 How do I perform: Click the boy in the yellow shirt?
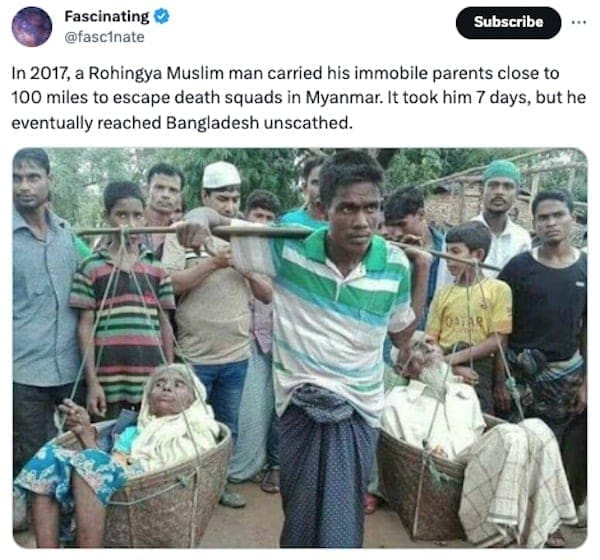tap(467, 300)
